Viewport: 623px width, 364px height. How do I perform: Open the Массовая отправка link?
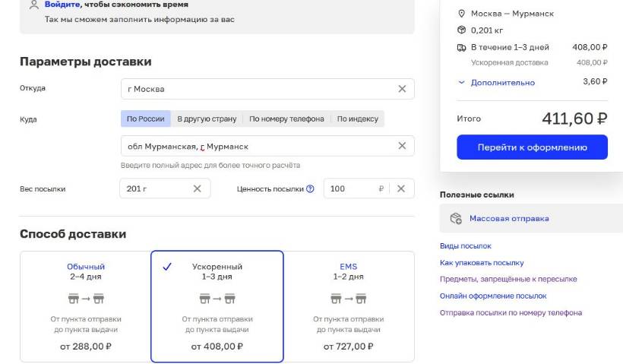click(509, 218)
